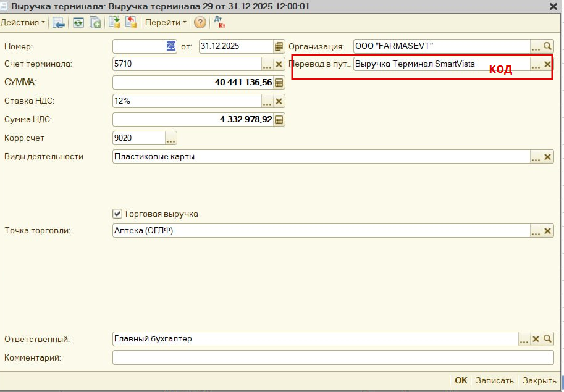Clear the Перевод в пути field
The image size is (564, 392).
[547, 64]
